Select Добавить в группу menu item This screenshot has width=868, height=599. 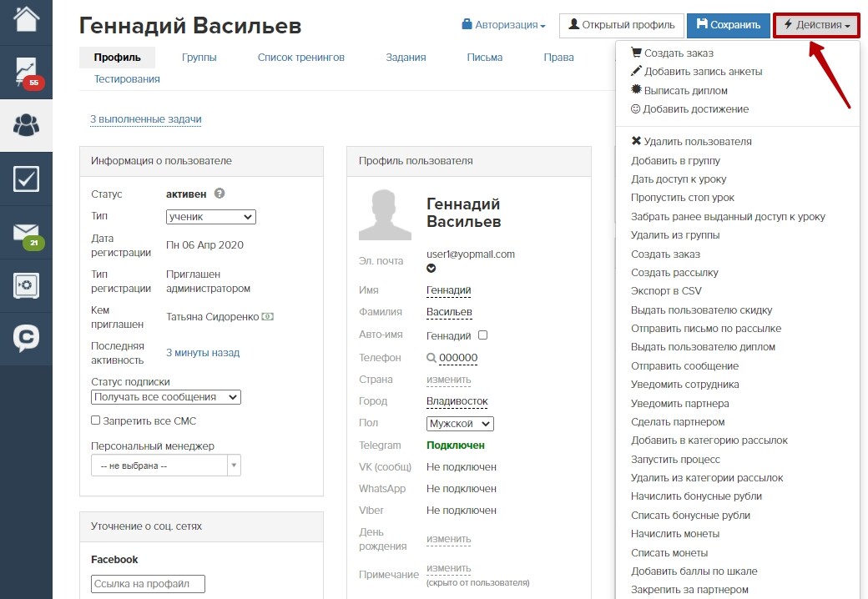(x=675, y=160)
